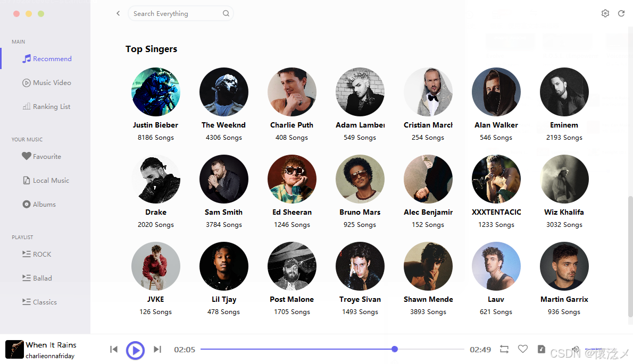Click the Post Malone name label
633x364 pixels.
click(292, 299)
